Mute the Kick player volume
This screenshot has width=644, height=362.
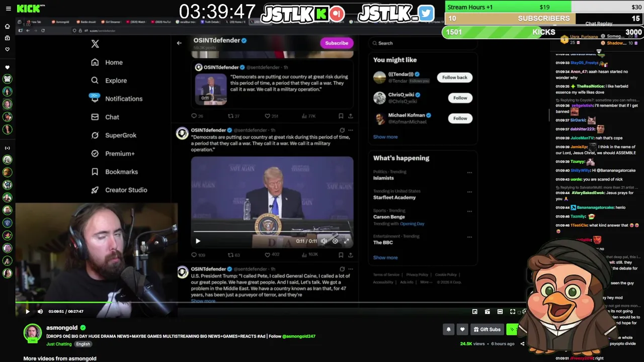(40, 312)
